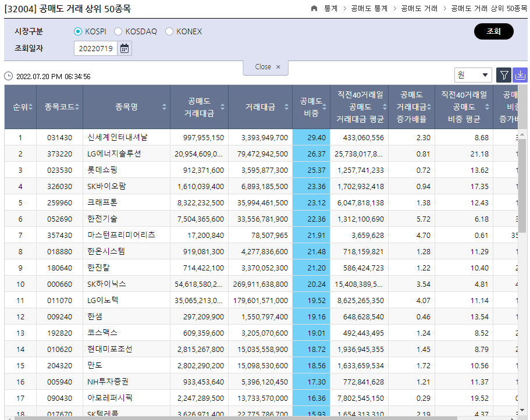Image resolution: width=530 pixels, height=420 pixels.
Task: Open 공매도 거래 breadcrumb link
Action: click(x=419, y=9)
